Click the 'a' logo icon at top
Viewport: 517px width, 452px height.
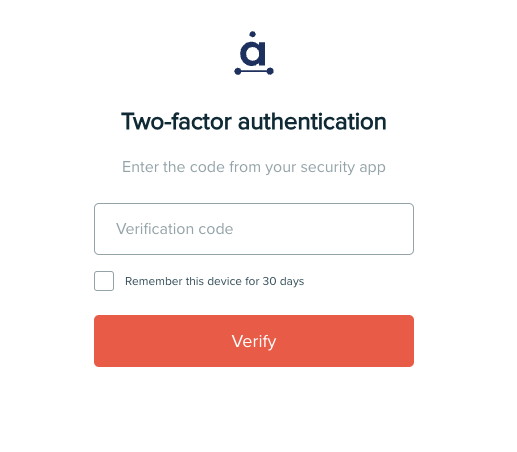pyautogui.click(x=254, y=53)
